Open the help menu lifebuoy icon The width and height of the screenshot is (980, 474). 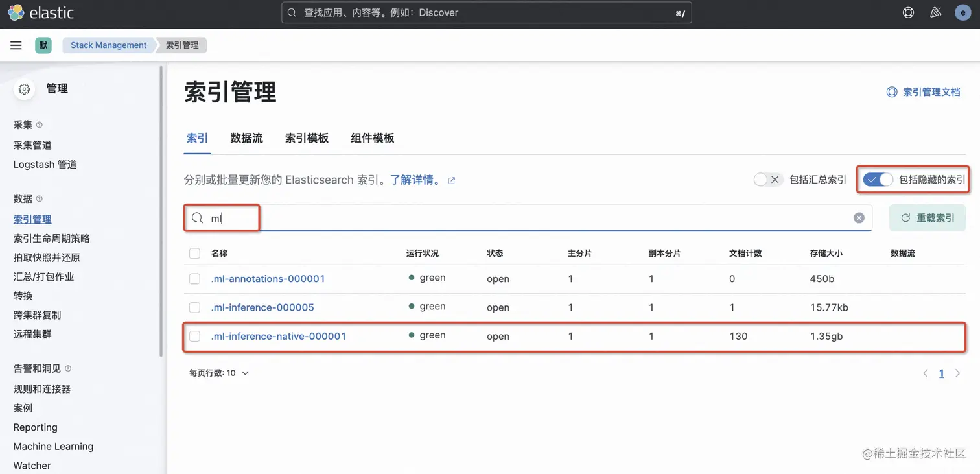tap(908, 12)
